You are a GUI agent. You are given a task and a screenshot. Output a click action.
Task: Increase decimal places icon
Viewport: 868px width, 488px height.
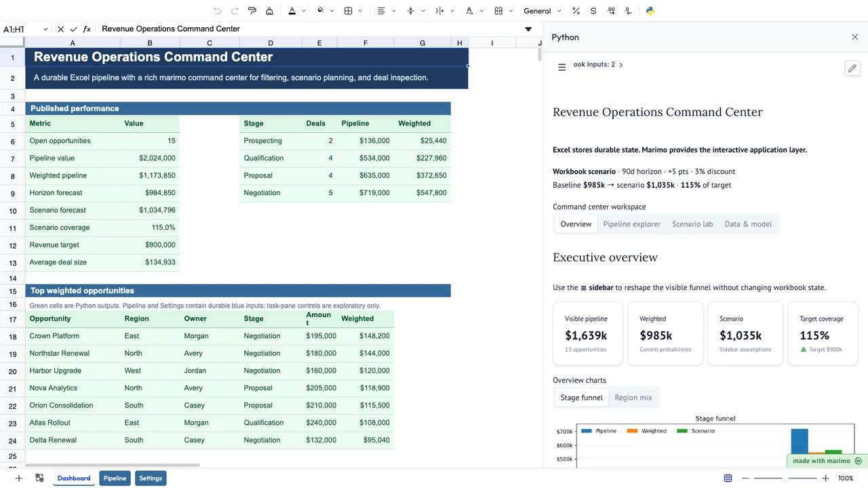(x=611, y=11)
